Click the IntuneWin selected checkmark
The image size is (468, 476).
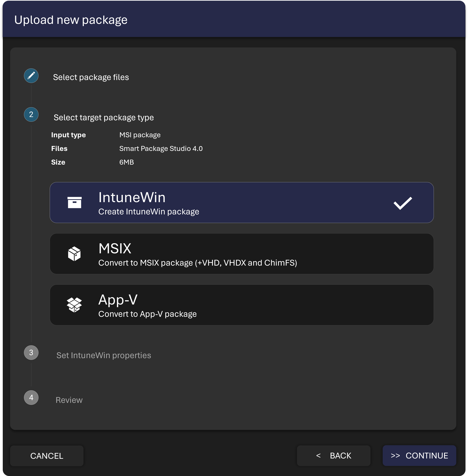(x=403, y=203)
